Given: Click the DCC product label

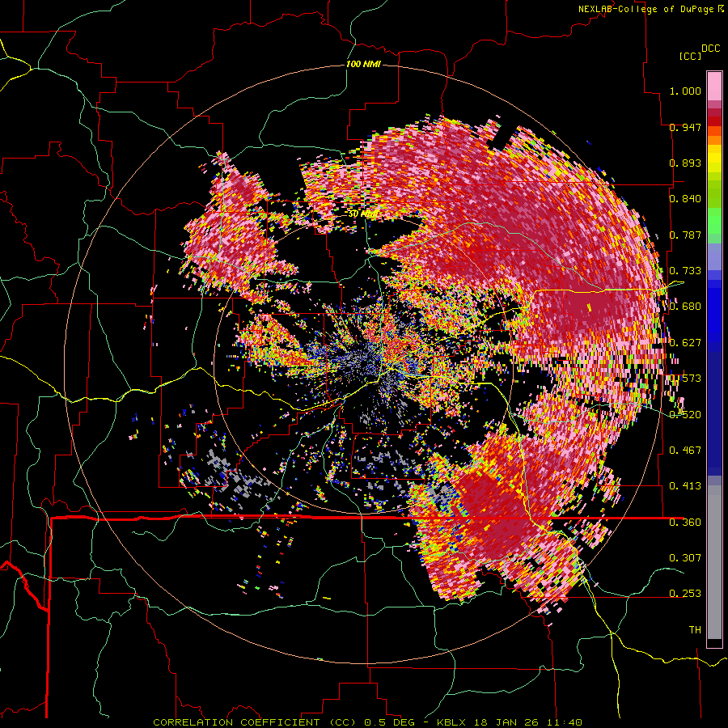Looking at the screenshot, I should (710, 49).
